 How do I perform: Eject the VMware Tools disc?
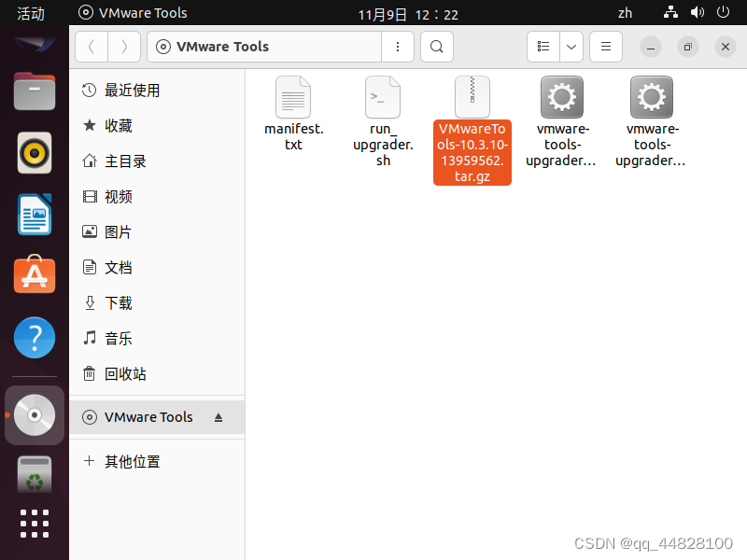[x=218, y=417]
